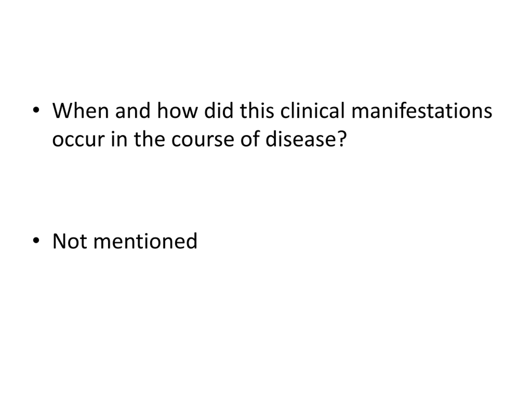Click the word "disease?" ending the question
The image size is (532, 399).
click(306, 139)
